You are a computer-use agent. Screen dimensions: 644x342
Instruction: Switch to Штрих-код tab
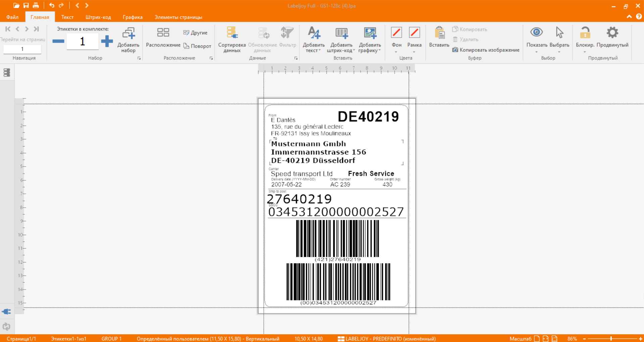click(98, 17)
